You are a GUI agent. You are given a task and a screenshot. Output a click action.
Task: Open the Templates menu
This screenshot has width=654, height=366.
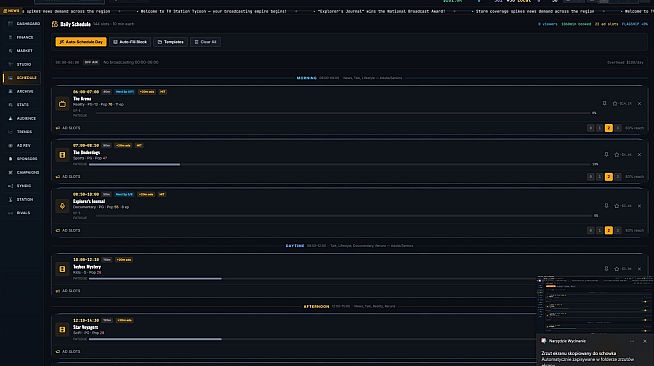pyautogui.click(x=170, y=42)
